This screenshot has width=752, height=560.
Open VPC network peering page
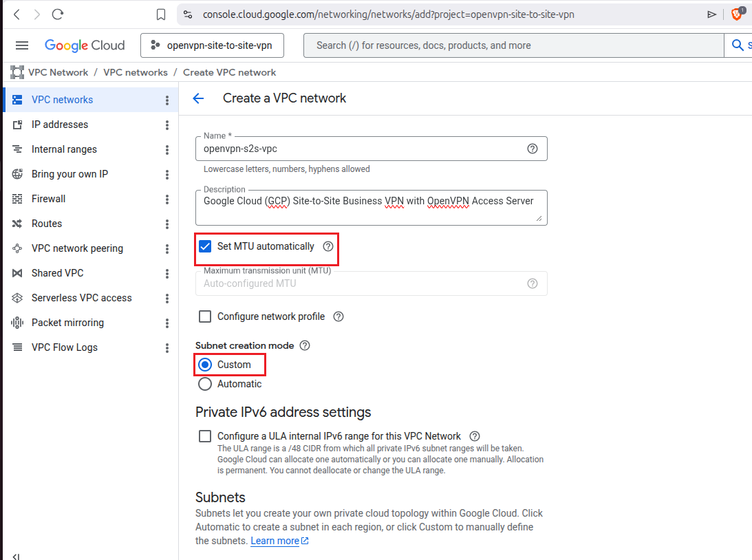coord(77,248)
